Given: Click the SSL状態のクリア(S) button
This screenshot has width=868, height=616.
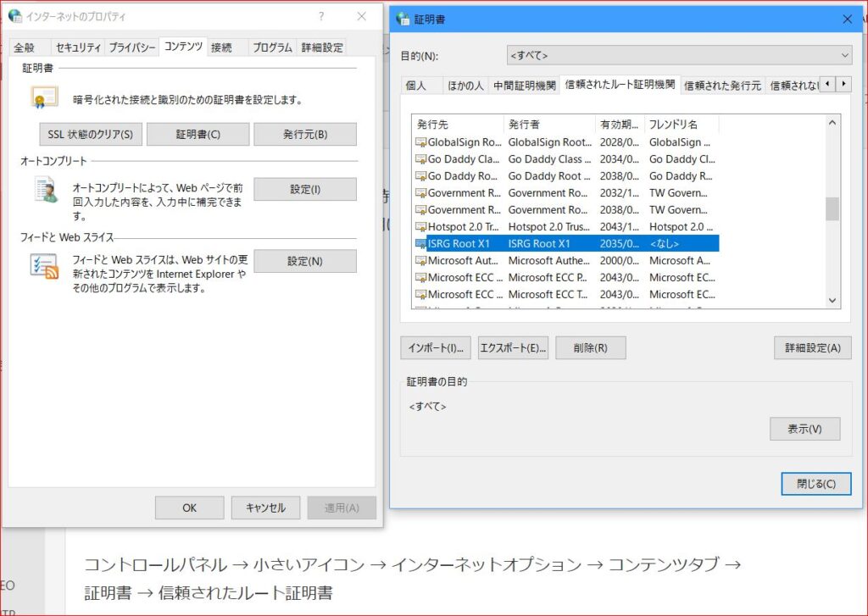Looking at the screenshot, I should tap(90, 134).
